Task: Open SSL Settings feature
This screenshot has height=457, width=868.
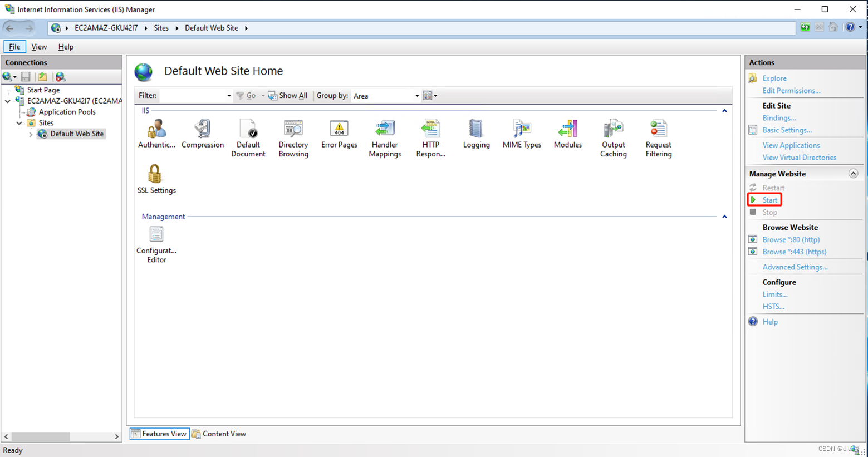Action: [156, 179]
